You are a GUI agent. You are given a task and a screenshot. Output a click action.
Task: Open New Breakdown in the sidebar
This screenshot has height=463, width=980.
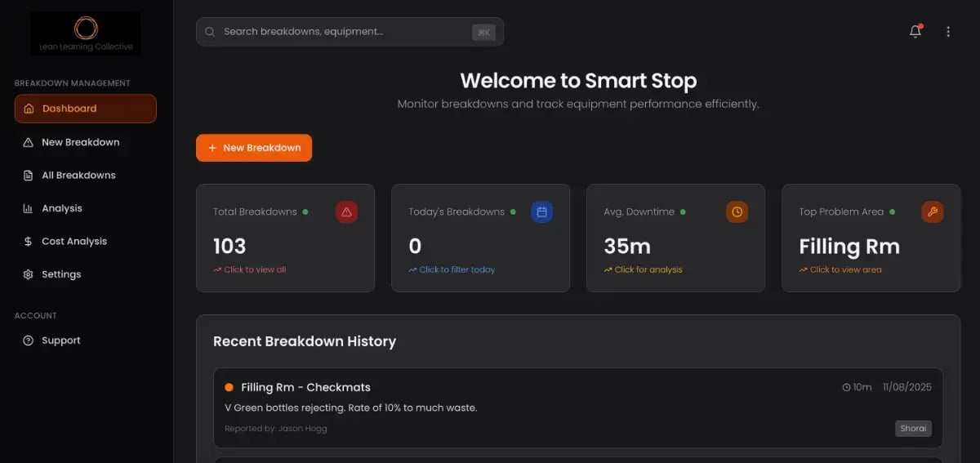pos(85,142)
